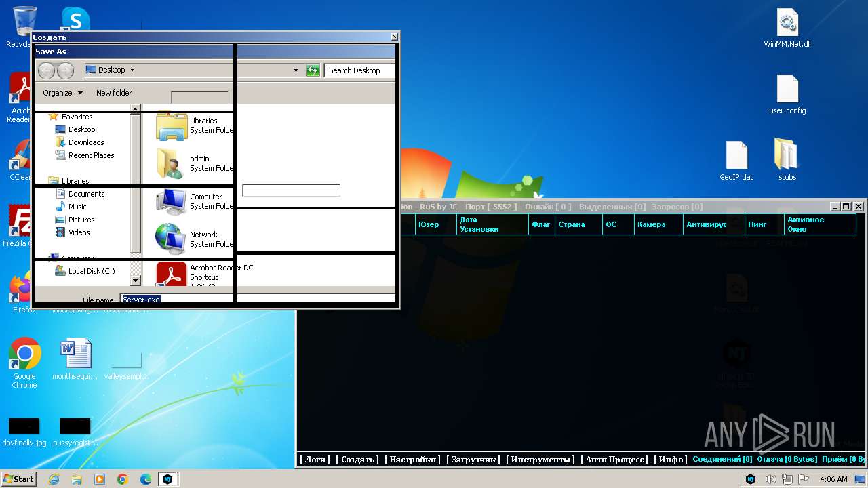Launch Microsoft Edge from taskbar

[x=146, y=479]
